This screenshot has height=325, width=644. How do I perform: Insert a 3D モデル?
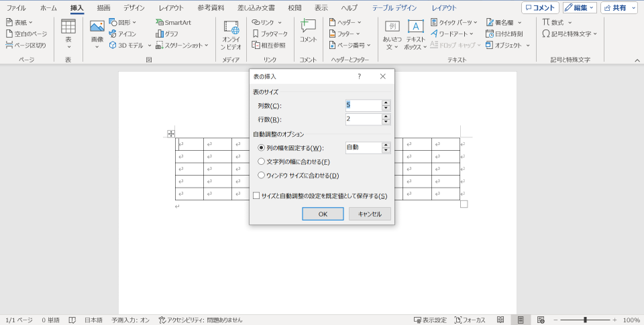(127, 45)
